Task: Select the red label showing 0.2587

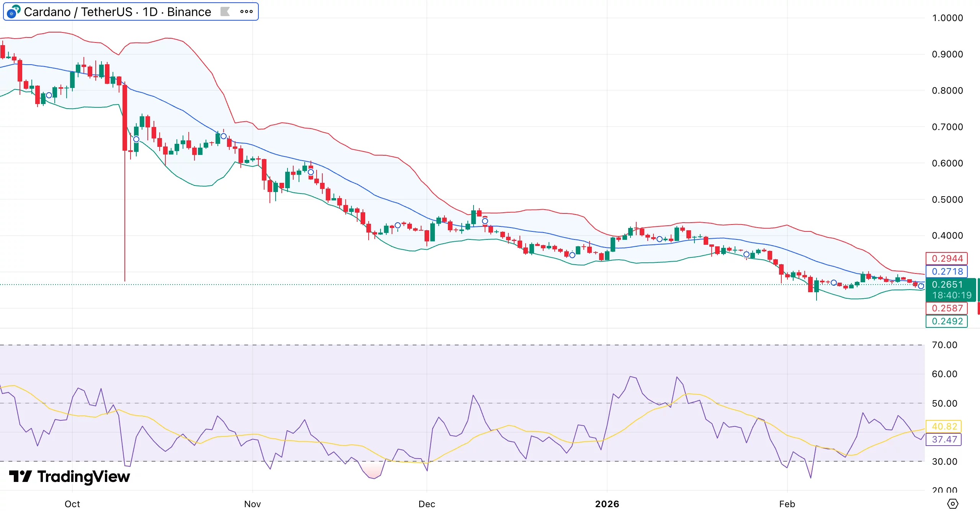Action: 947,308
